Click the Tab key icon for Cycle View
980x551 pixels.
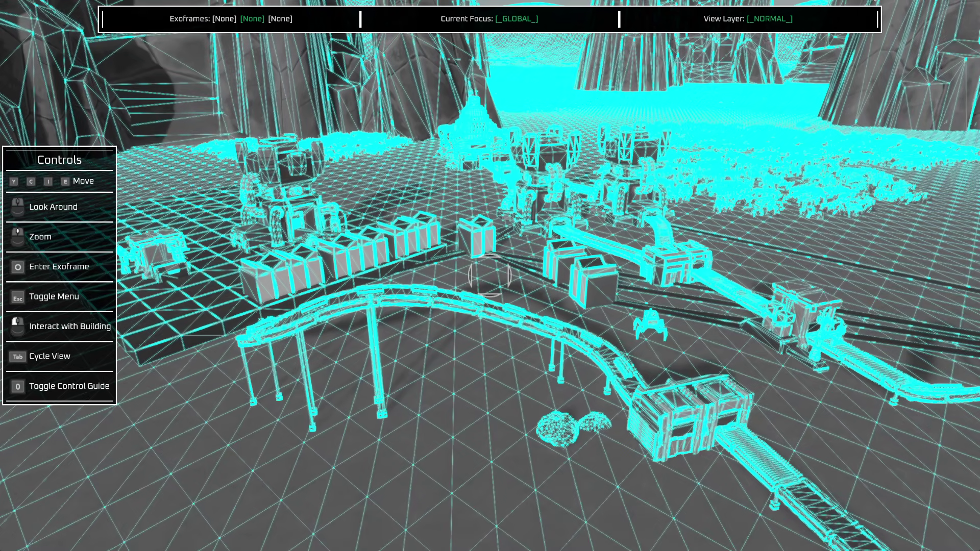[x=18, y=357]
